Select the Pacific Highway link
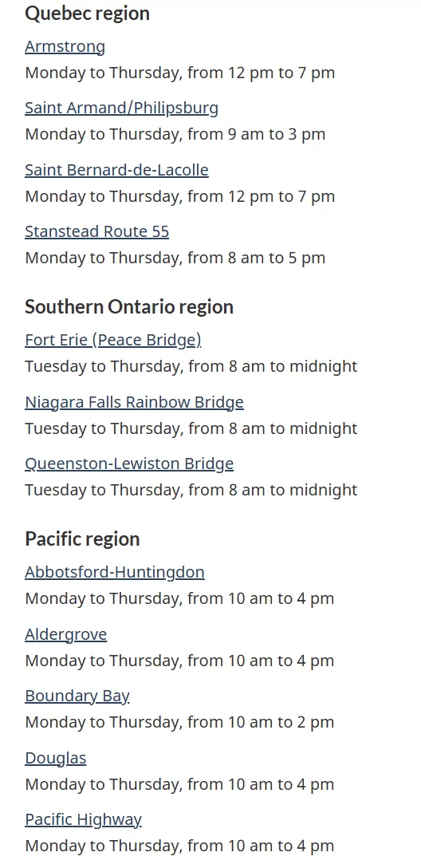 coord(84,819)
